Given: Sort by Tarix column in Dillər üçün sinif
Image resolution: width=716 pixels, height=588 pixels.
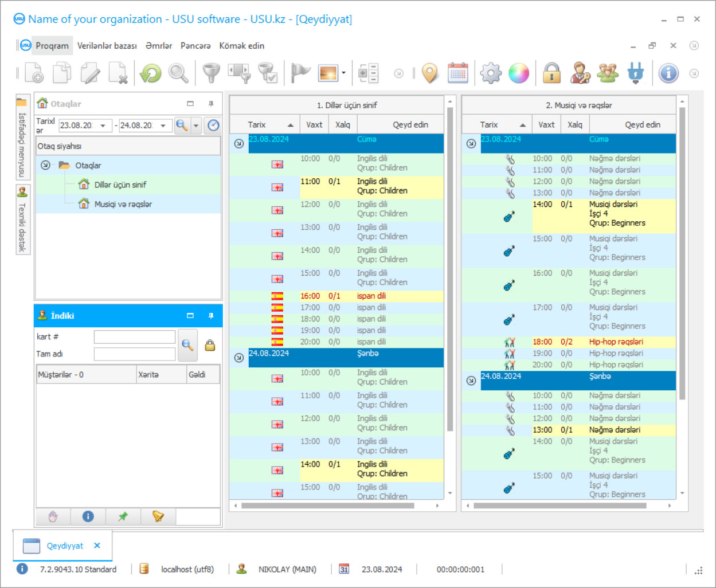Looking at the screenshot, I should pyautogui.click(x=264, y=124).
